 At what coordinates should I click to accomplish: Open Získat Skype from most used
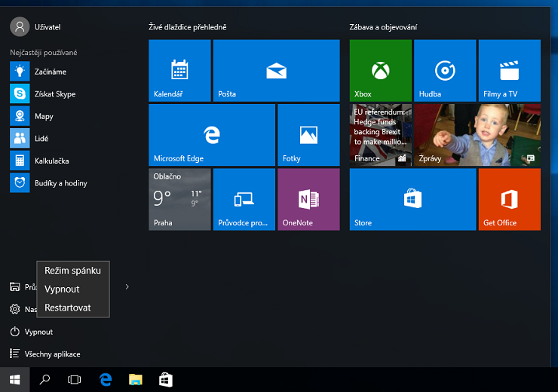[x=54, y=93]
